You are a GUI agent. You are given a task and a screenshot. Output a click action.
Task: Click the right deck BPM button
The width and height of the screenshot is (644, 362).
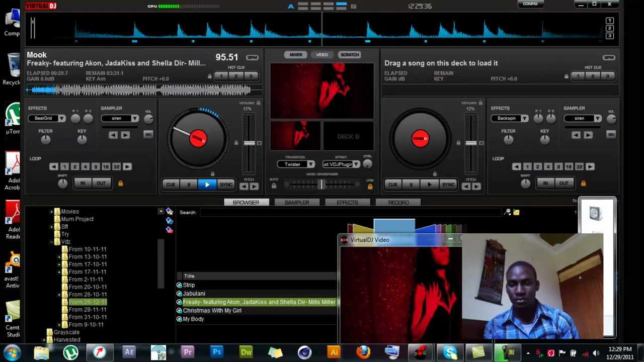click(609, 57)
